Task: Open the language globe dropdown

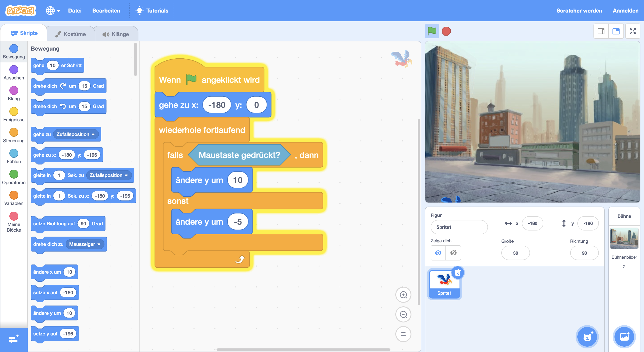Action: pyautogui.click(x=53, y=11)
